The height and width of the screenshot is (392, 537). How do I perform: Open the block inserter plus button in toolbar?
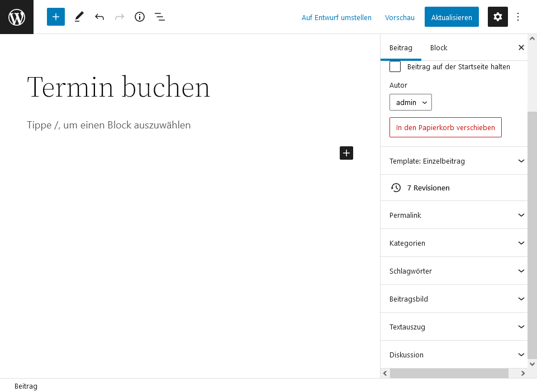56,17
